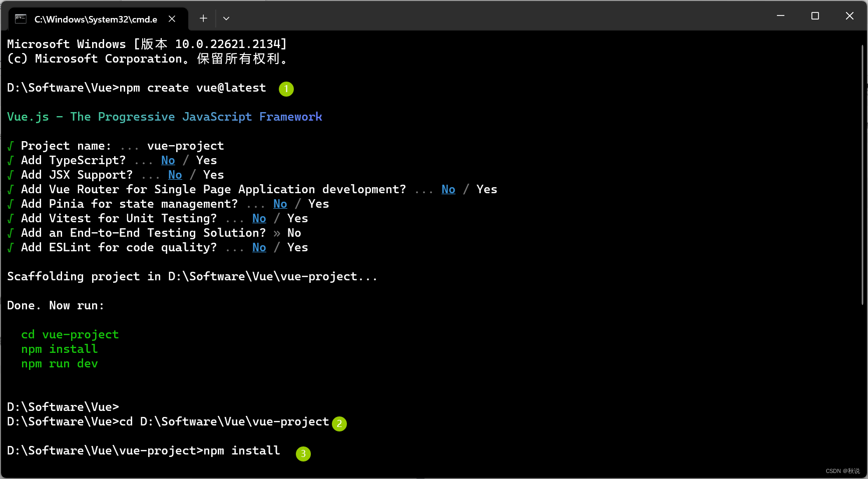Viewport: 868px width, 479px height.
Task: Minimize the terminal window
Action: click(x=780, y=16)
